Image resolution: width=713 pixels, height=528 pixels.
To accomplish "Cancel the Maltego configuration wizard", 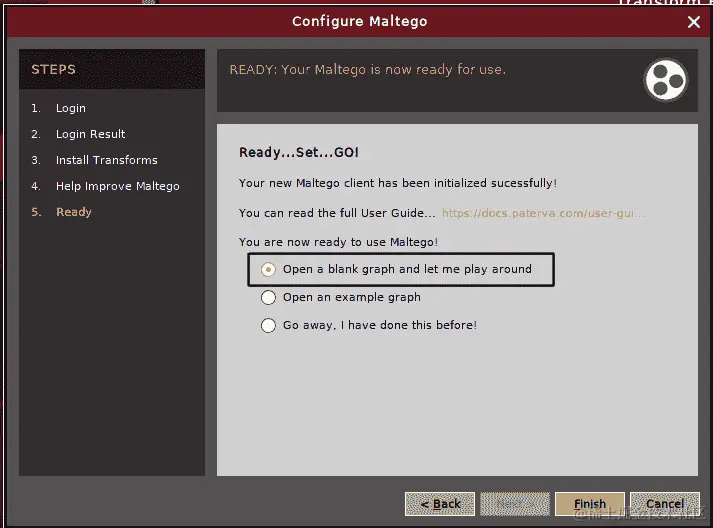I will tap(665, 504).
